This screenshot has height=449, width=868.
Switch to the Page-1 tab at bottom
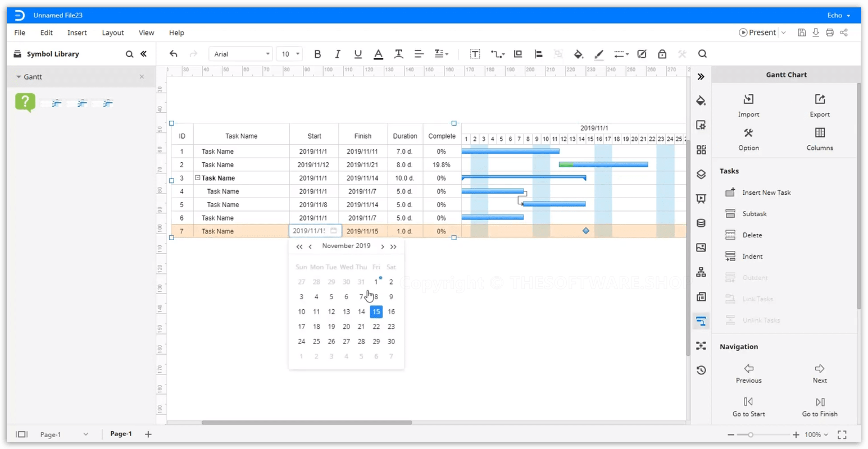121,434
